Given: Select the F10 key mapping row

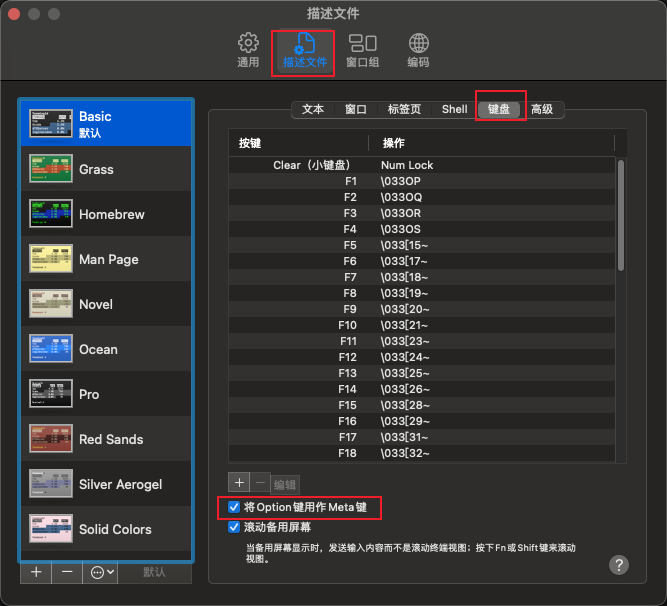Looking at the screenshot, I should pos(422,325).
